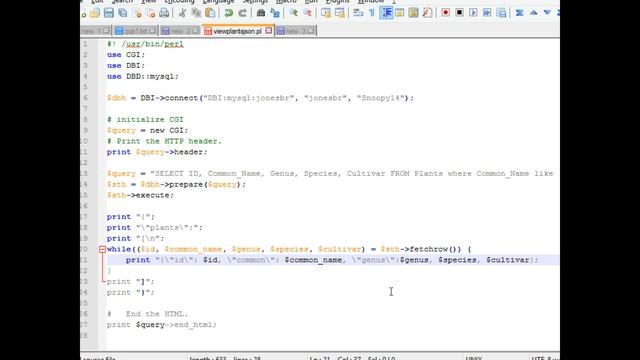Open the Window menu

pyautogui.click(x=370, y=2)
